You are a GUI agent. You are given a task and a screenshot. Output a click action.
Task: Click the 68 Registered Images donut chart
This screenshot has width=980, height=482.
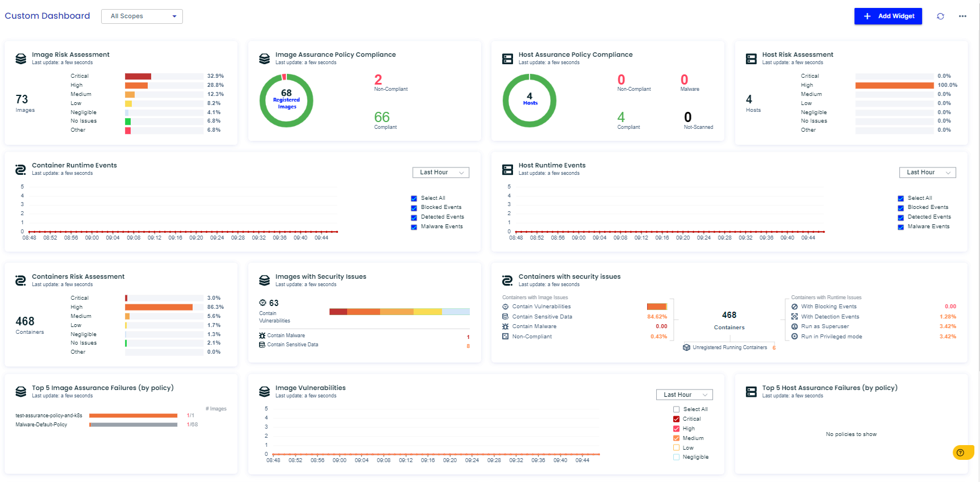pyautogui.click(x=286, y=100)
